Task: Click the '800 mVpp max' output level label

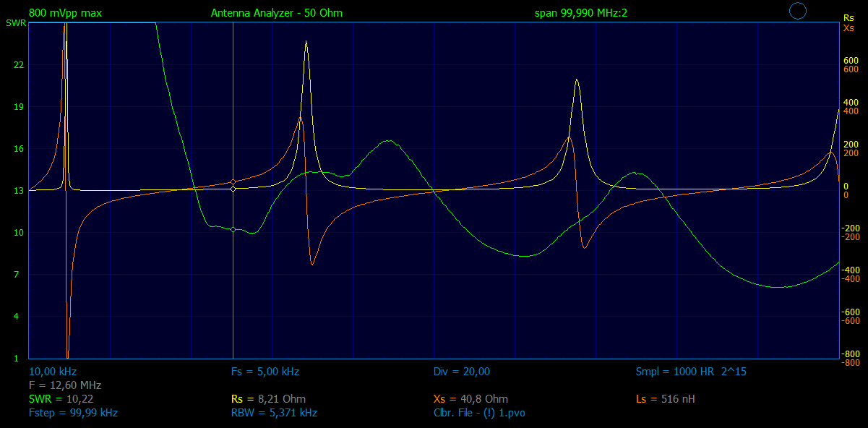Action: point(65,13)
